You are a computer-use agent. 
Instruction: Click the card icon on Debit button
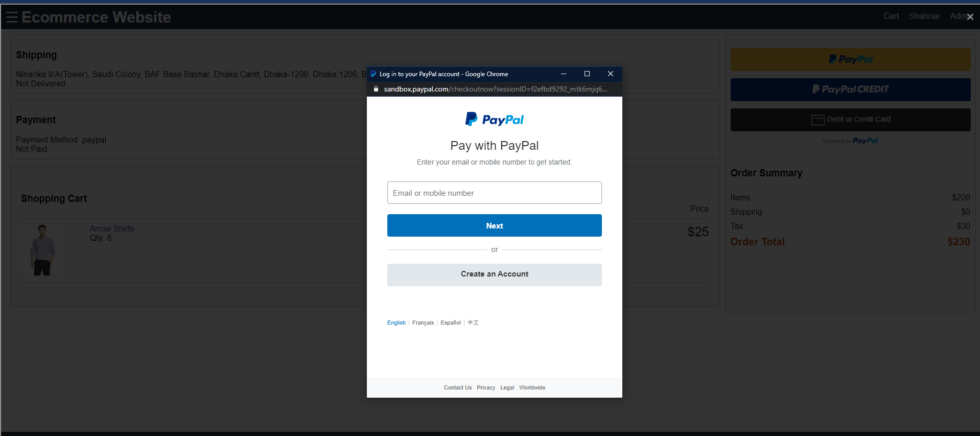(x=818, y=120)
